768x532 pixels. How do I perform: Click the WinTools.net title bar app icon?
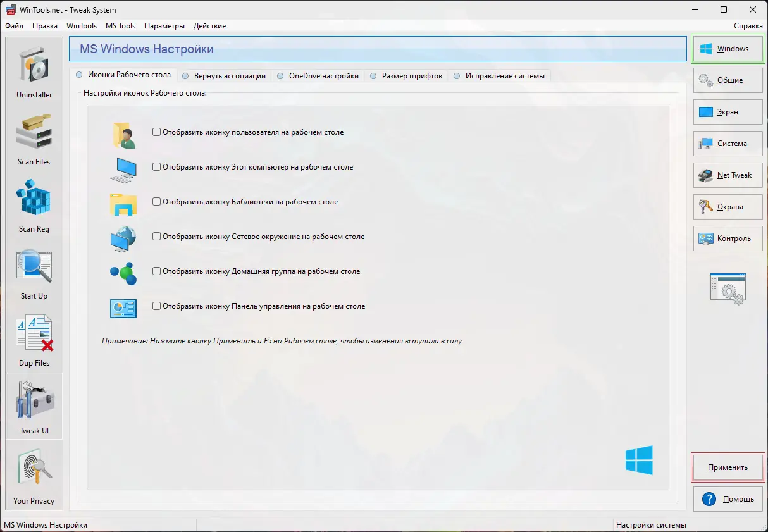tap(10, 9)
